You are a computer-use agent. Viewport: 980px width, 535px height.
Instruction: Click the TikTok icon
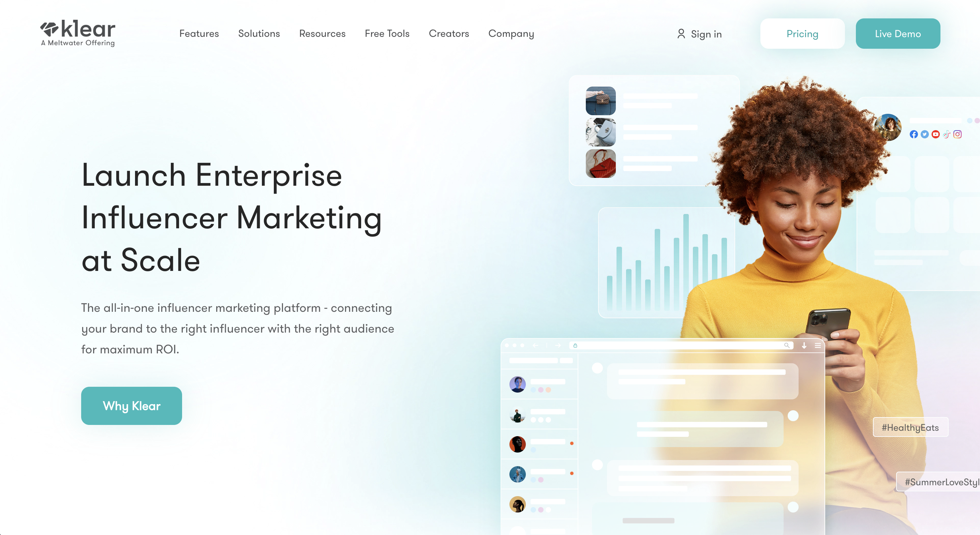click(x=946, y=134)
